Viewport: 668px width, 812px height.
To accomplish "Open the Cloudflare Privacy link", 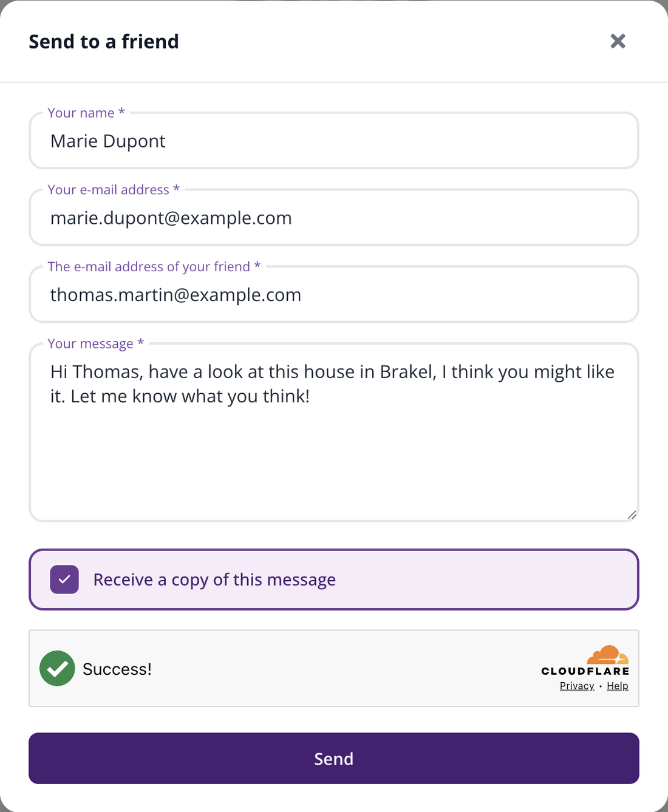I will click(x=577, y=686).
